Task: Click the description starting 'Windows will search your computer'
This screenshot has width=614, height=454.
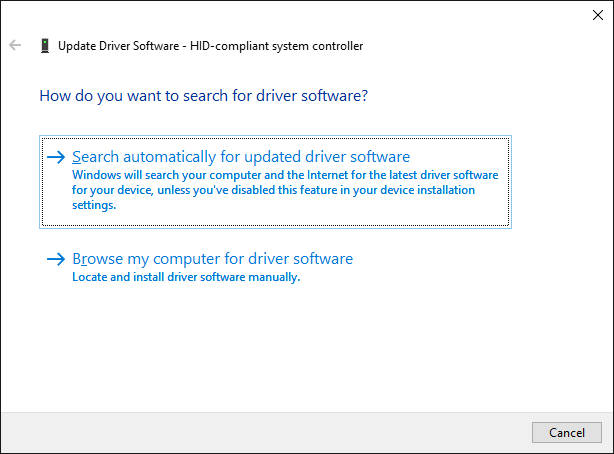Action: (x=285, y=190)
